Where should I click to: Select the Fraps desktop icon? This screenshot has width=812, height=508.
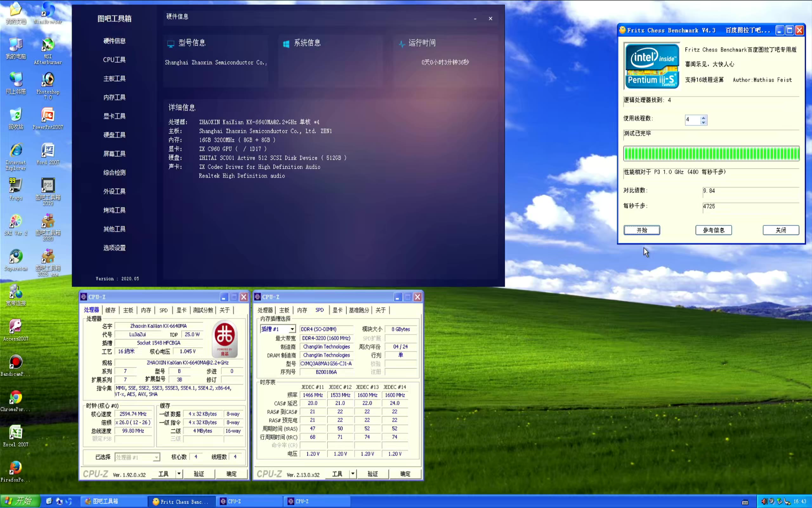point(15,189)
